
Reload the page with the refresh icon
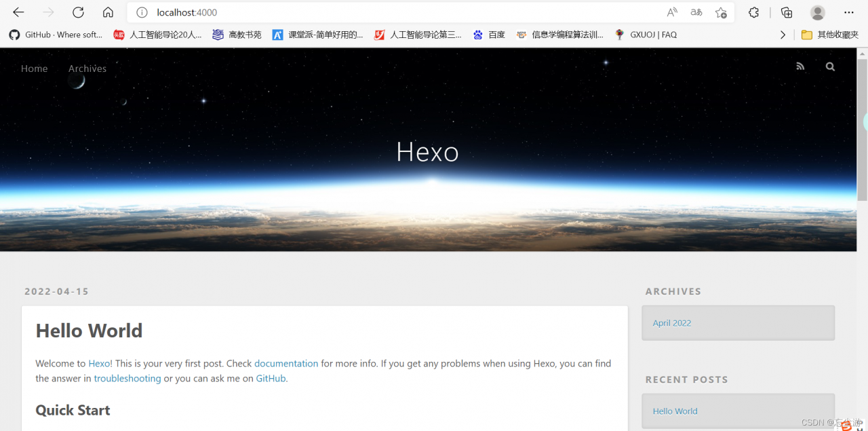click(78, 12)
